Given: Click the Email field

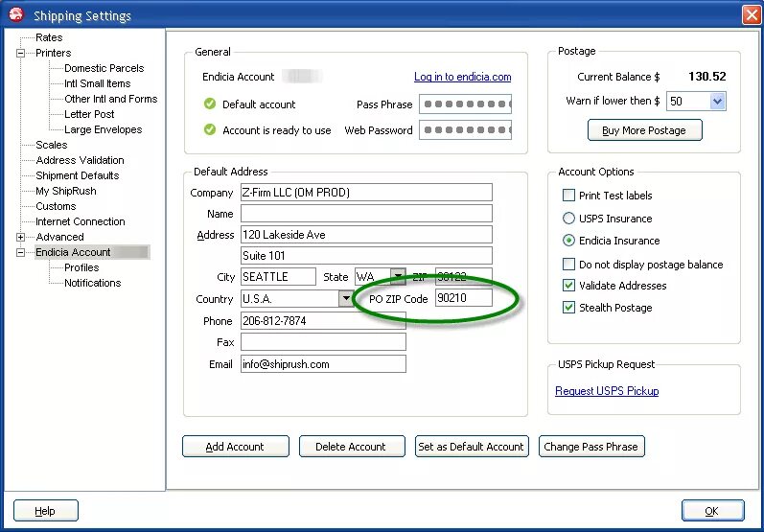Looking at the screenshot, I should click(323, 364).
